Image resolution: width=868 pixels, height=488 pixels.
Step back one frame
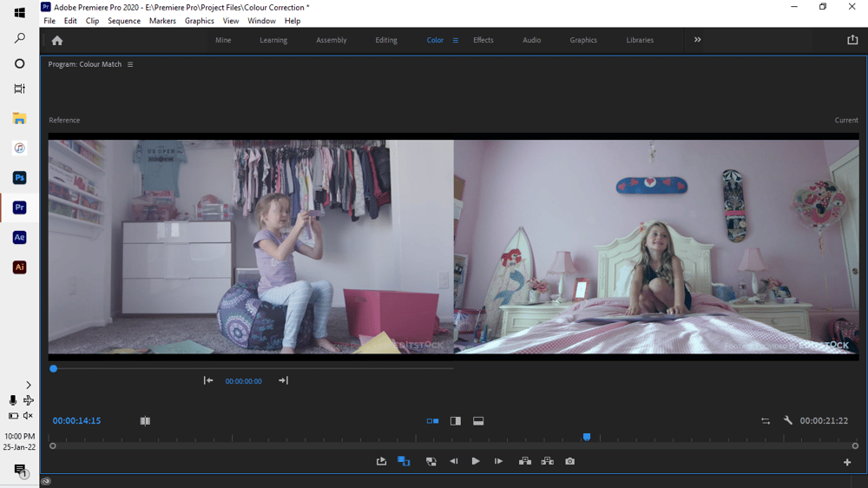453,461
